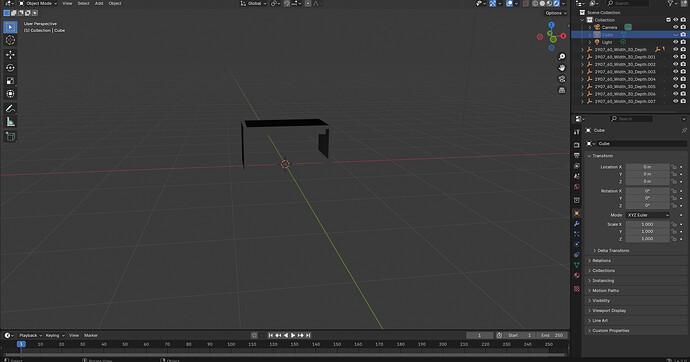The height and width of the screenshot is (362, 690).
Task: Open the viewport View menu
Action: tap(67, 4)
